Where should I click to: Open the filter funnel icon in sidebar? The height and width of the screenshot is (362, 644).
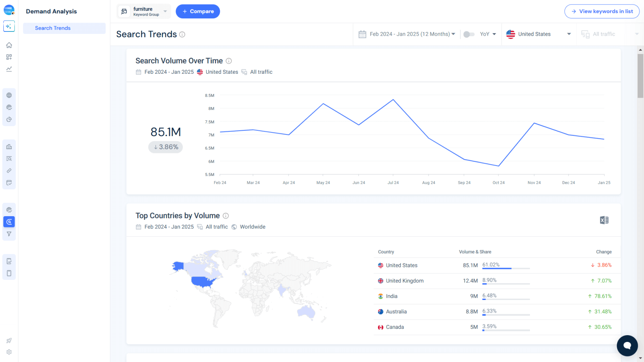pos(9,234)
